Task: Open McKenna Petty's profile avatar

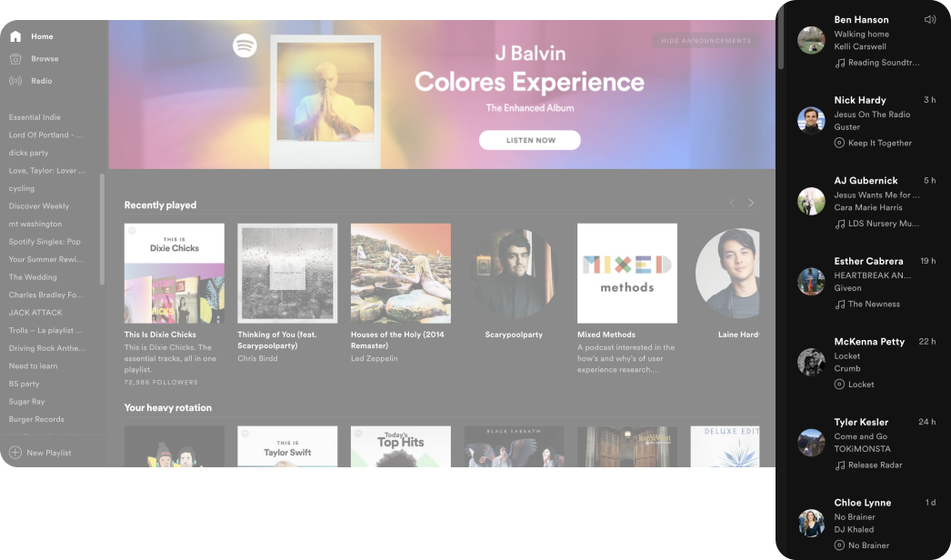Action: point(811,362)
